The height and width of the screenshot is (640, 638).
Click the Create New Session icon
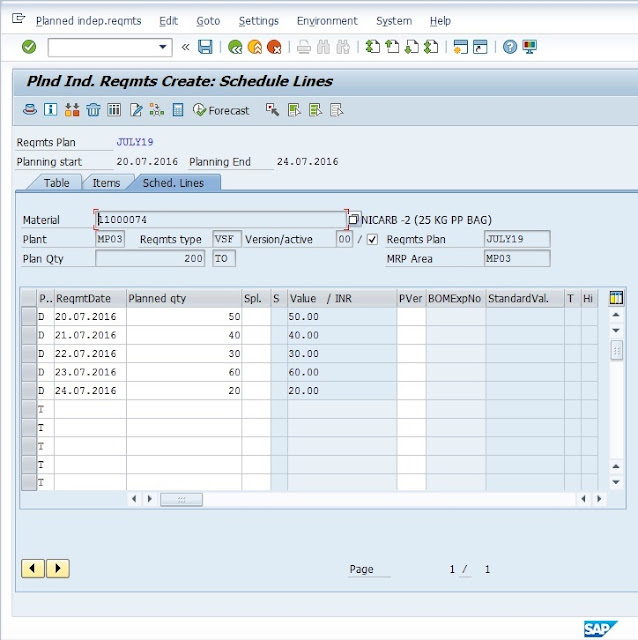(x=460, y=47)
